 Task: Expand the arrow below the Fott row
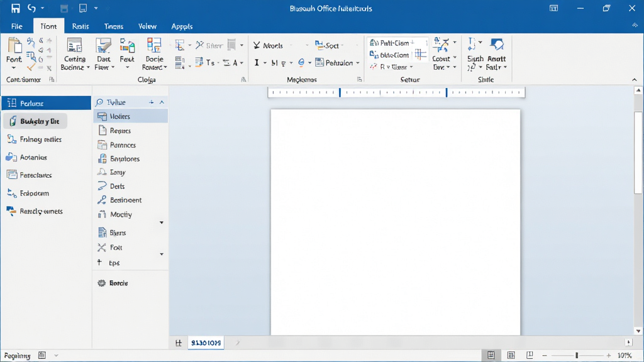point(162,255)
